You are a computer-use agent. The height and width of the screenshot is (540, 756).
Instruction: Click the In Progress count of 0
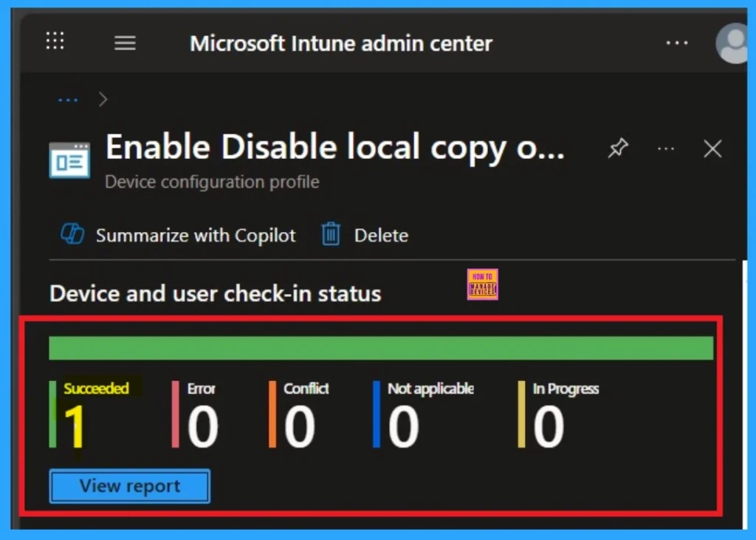pos(549,426)
